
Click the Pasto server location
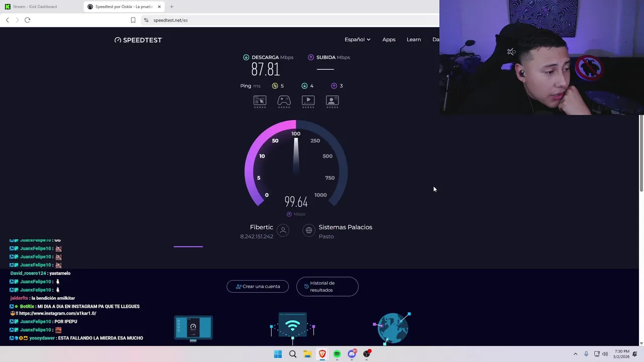[x=326, y=237]
